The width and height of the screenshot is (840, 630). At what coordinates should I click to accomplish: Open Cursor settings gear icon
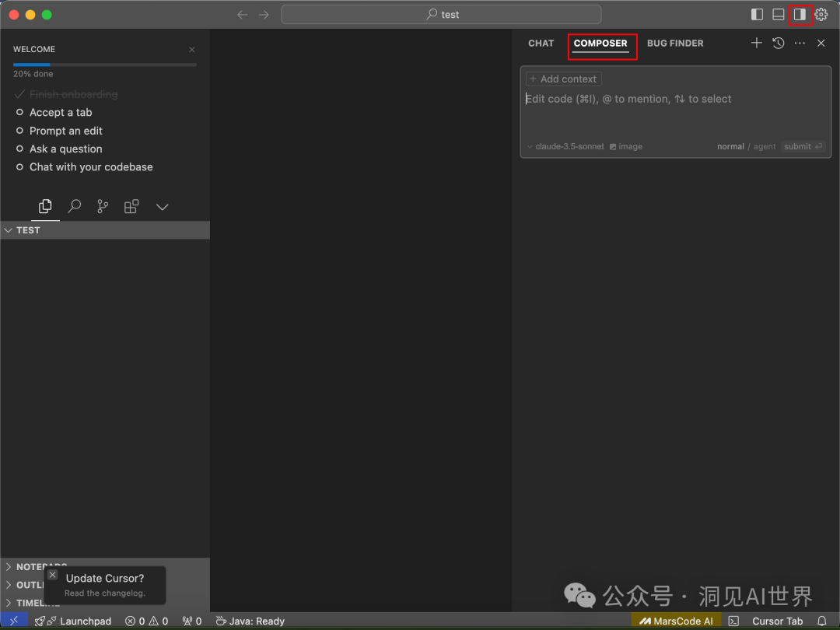[821, 15]
